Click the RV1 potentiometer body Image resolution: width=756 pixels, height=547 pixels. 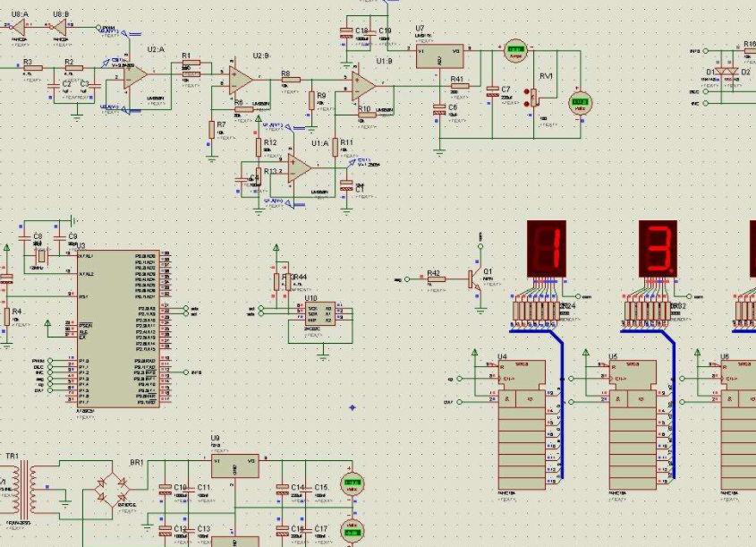click(534, 98)
